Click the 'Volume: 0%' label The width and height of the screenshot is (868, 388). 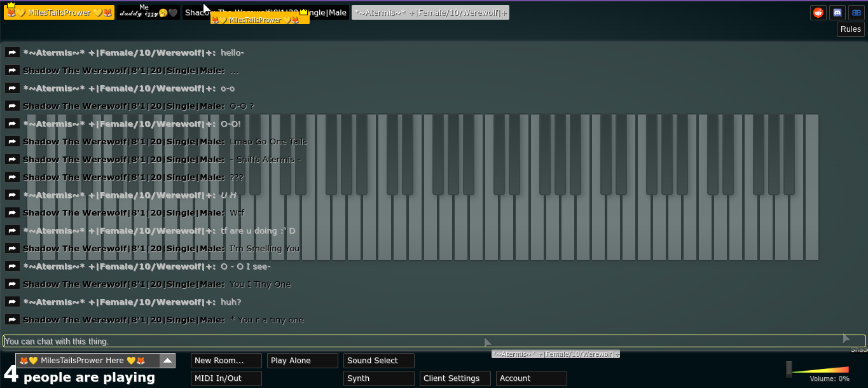click(x=829, y=379)
